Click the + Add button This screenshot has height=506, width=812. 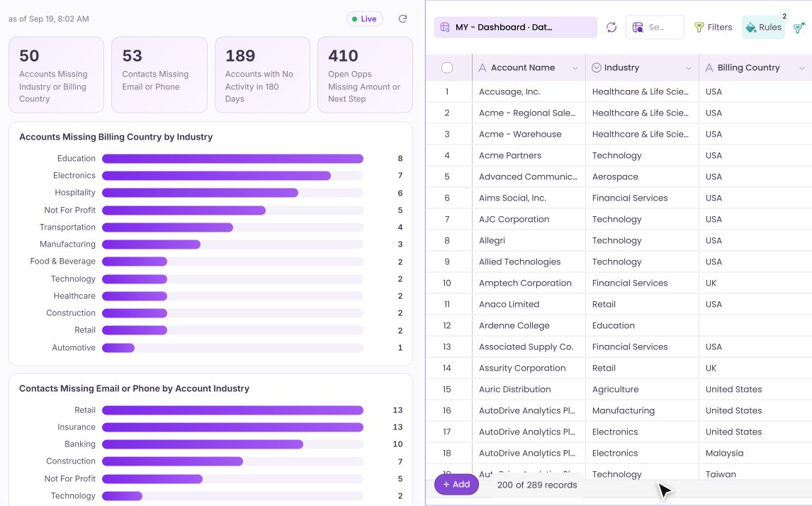[x=456, y=484]
